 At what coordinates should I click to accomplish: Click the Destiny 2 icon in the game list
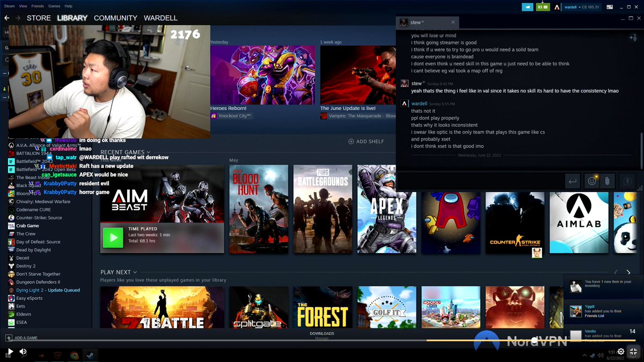pos(11,266)
